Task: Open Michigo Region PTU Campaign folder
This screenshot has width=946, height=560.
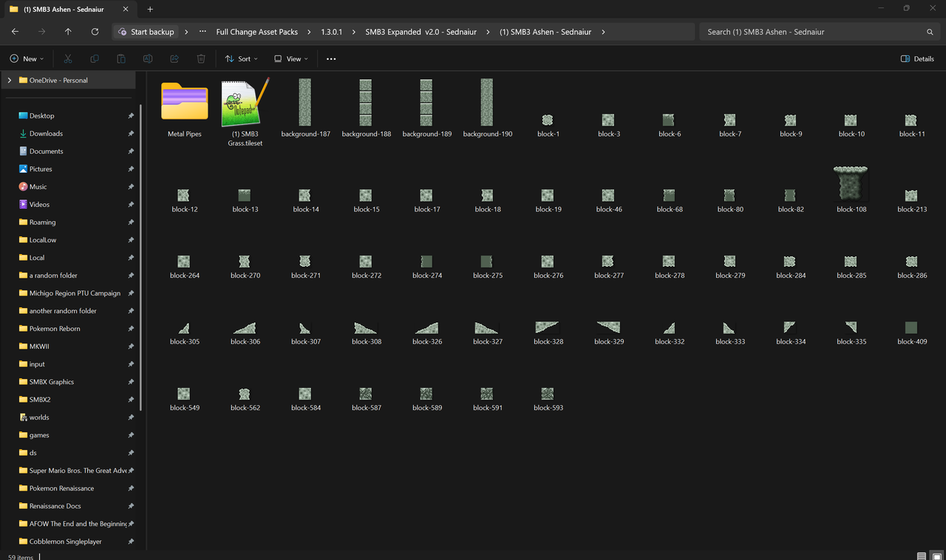Action: click(x=75, y=293)
